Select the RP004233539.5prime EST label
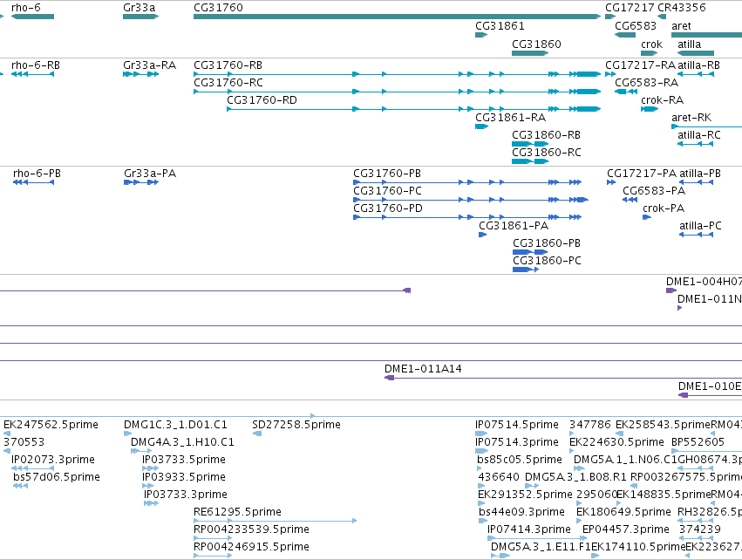This screenshot has height=560, width=742. (251, 530)
